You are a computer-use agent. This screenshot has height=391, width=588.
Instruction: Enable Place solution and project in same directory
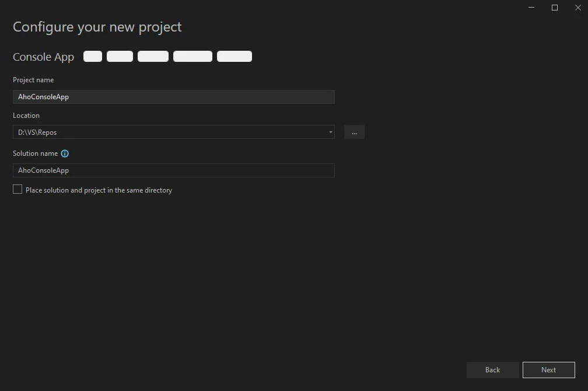point(17,189)
